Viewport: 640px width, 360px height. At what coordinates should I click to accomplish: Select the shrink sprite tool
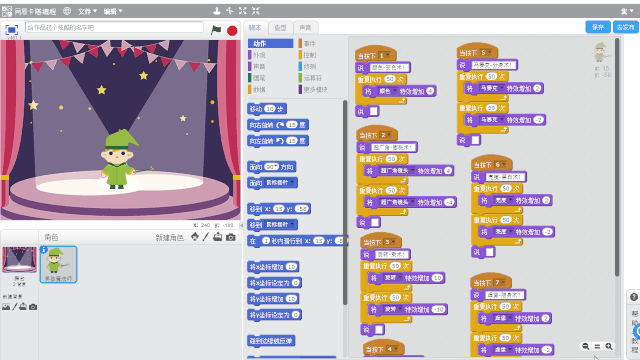click(x=256, y=11)
